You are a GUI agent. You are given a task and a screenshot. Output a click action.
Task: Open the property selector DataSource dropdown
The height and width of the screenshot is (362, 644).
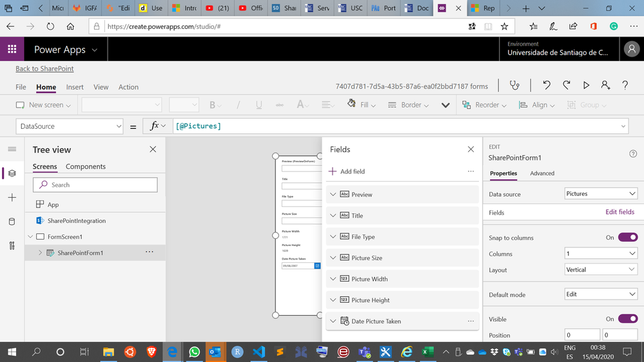pos(70,126)
